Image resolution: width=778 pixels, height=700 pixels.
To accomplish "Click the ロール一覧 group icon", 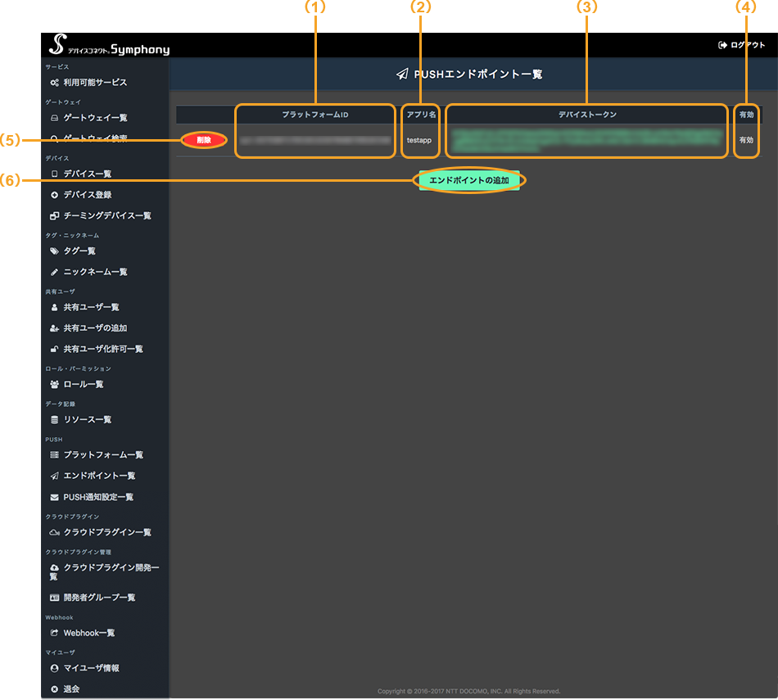I will (55, 385).
